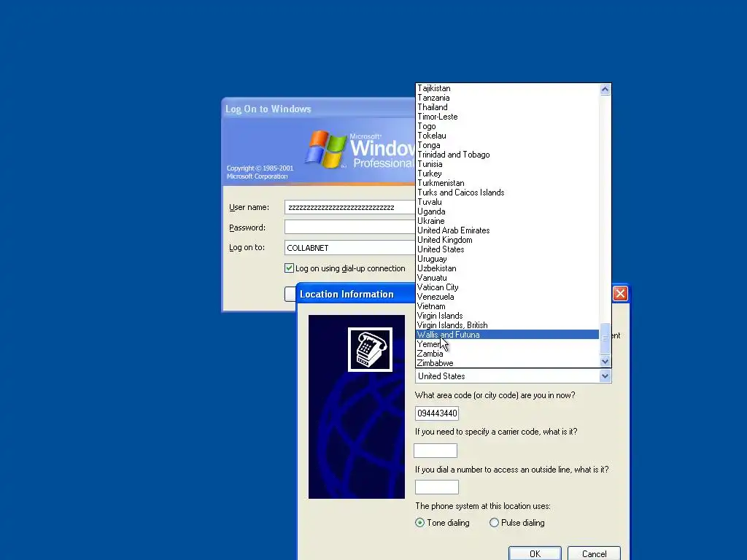This screenshot has width=747, height=560.
Task: Select United Arab Emirates entry
Action: pyautogui.click(x=508, y=230)
